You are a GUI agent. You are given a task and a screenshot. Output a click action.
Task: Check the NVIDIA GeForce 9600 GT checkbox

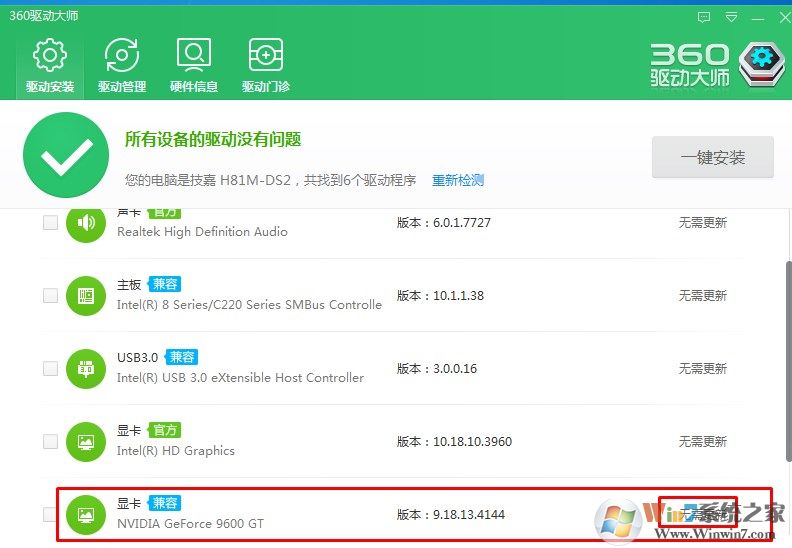tap(50, 514)
